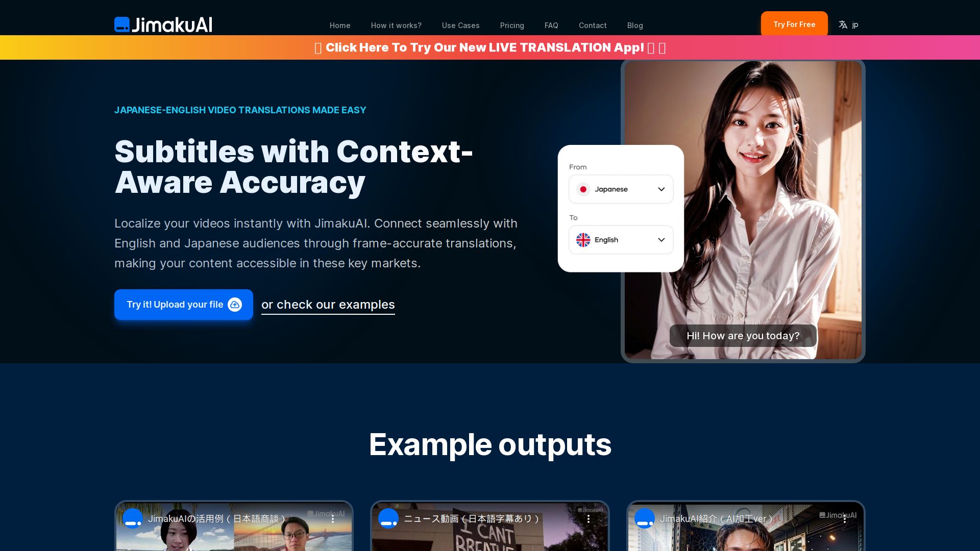Open options menu on ニュース動画 video
This screenshot has height=551, width=980.
pos(589,518)
